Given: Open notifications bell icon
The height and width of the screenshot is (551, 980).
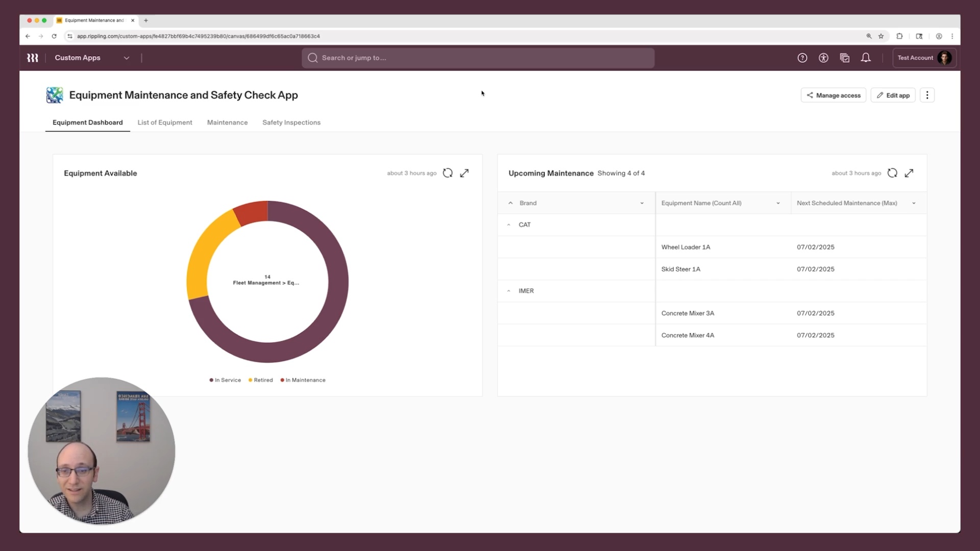Looking at the screenshot, I should tap(866, 58).
